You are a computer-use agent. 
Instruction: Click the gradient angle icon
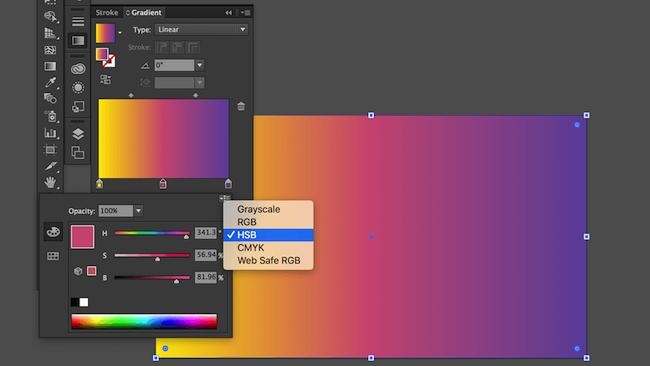click(145, 65)
